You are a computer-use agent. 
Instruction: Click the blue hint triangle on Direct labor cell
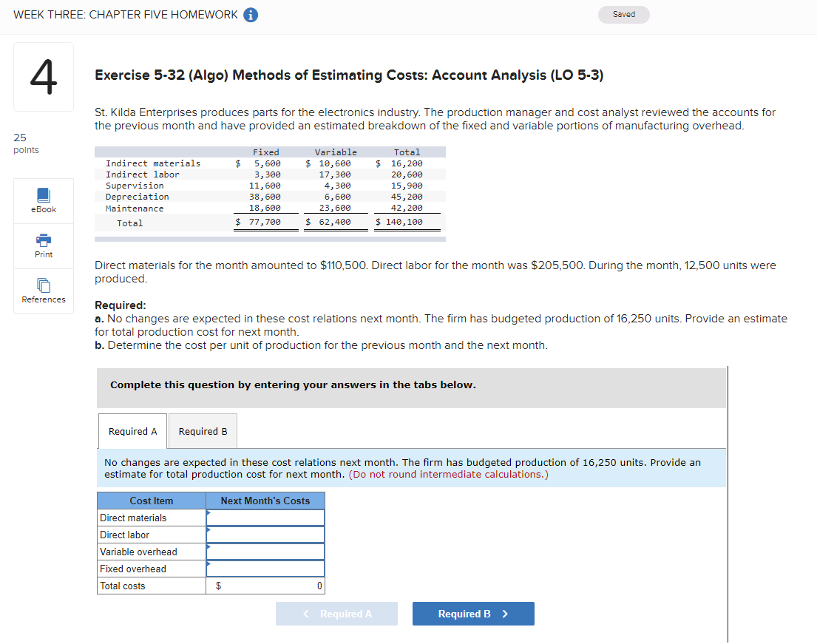pos(210,530)
